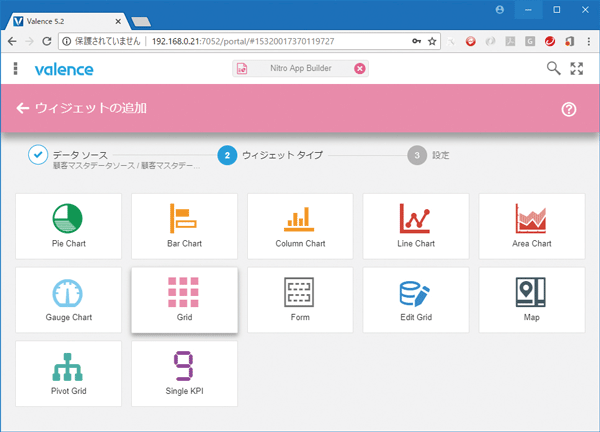The height and width of the screenshot is (432, 600).
Task: Select the Line Chart widget
Action: point(416,226)
